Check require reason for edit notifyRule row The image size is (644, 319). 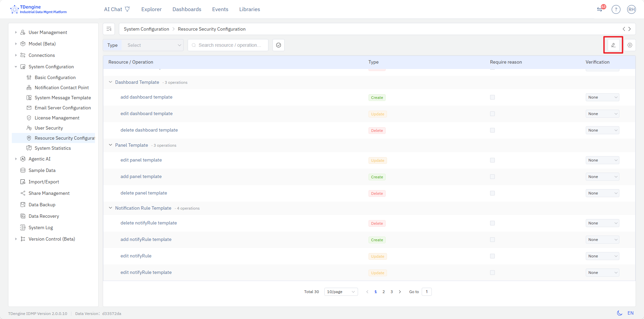tap(492, 256)
